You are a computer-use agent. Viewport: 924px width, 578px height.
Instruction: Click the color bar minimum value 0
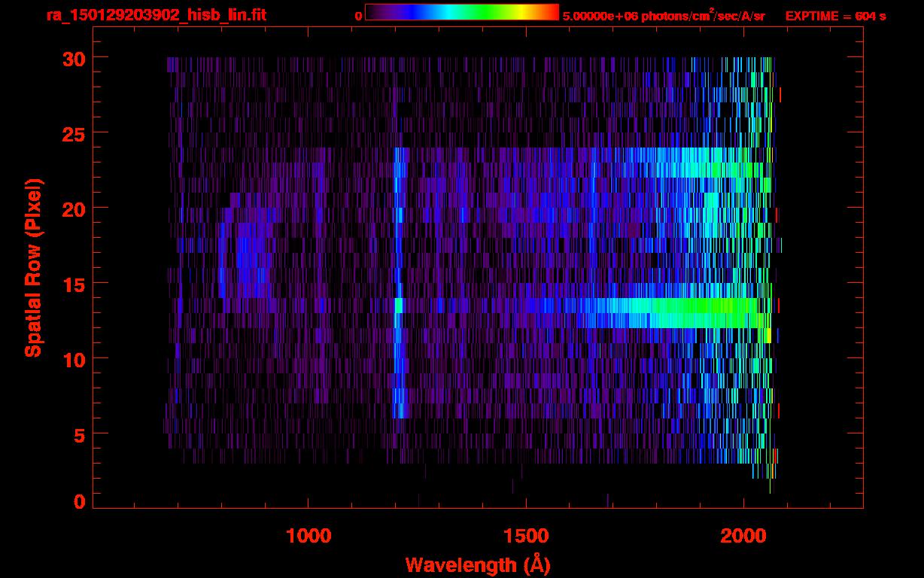(x=358, y=16)
